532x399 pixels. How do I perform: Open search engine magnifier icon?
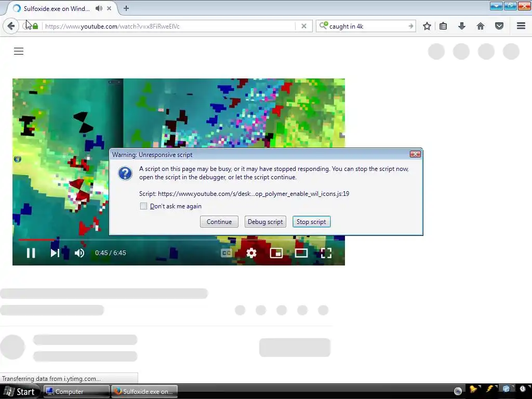pos(323,25)
